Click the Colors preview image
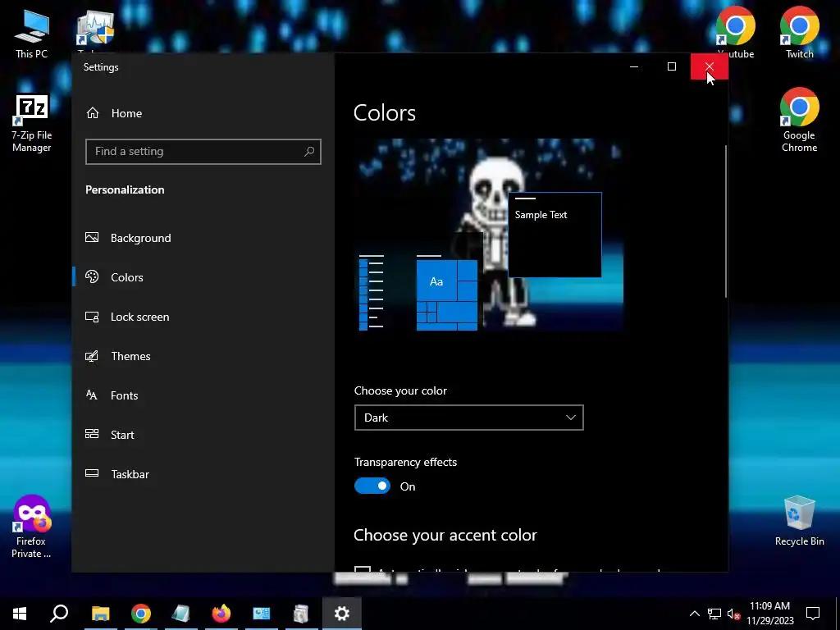 click(489, 235)
